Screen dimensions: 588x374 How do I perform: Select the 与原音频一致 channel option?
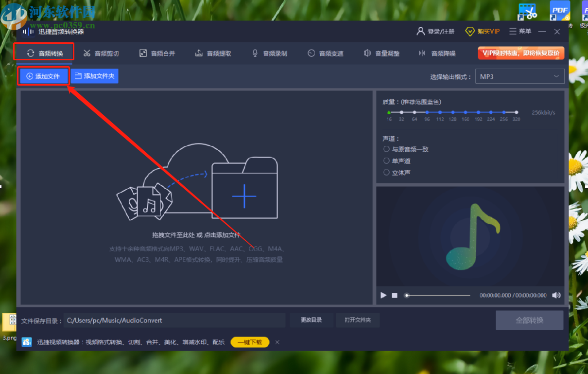(406, 149)
